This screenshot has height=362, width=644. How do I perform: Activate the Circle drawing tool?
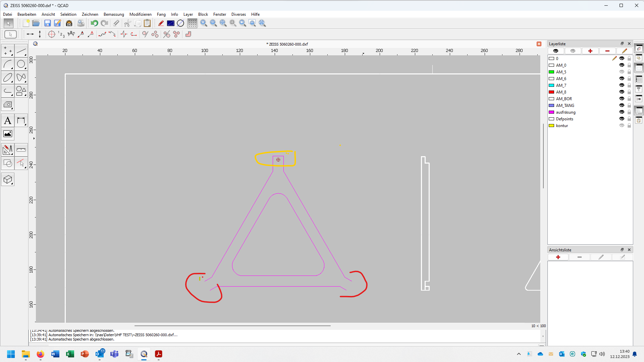(x=21, y=64)
